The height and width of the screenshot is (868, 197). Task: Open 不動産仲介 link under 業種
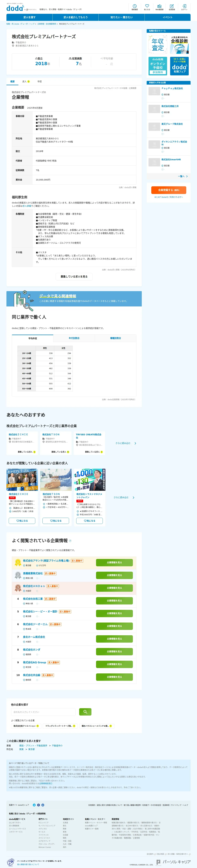tap(57, 745)
